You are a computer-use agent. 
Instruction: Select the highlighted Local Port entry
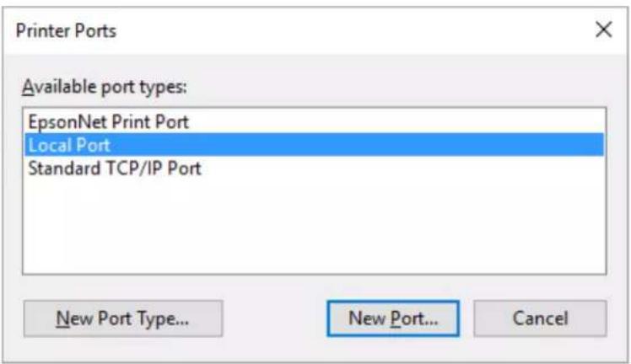[x=315, y=145]
